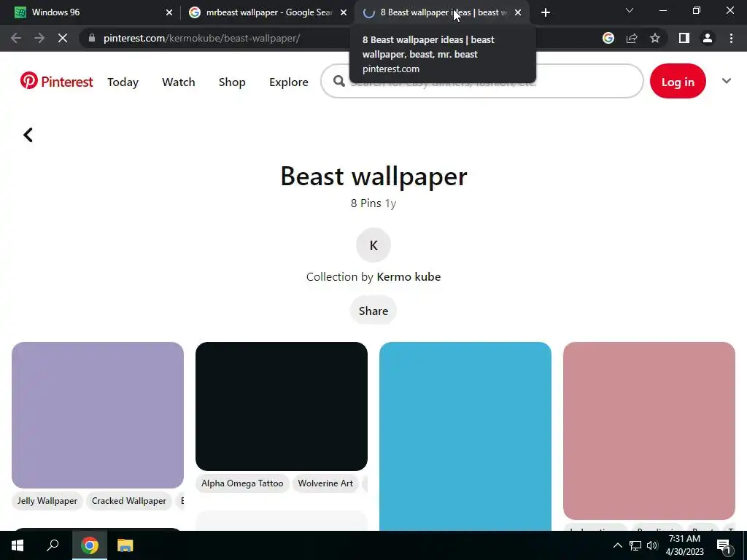Switch to the Windows 96 tab
The height and width of the screenshot is (560, 747).
tap(90, 12)
